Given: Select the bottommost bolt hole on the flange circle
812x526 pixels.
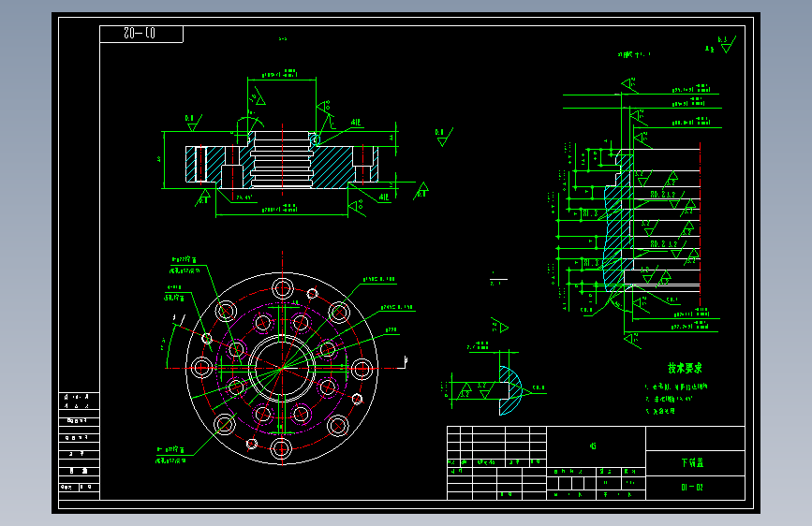Looking at the screenshot, I should coord(281,448).
